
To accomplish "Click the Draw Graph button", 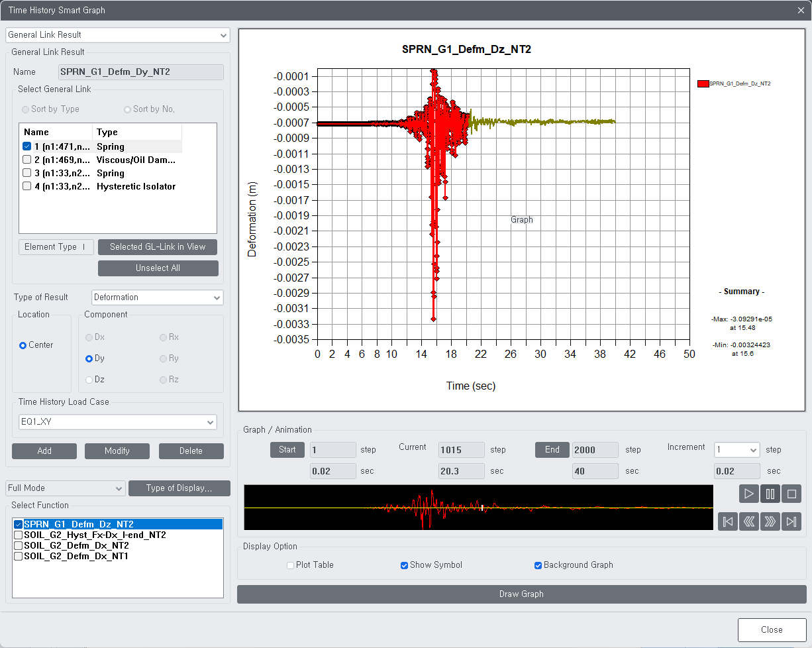I will click(521, 594).
